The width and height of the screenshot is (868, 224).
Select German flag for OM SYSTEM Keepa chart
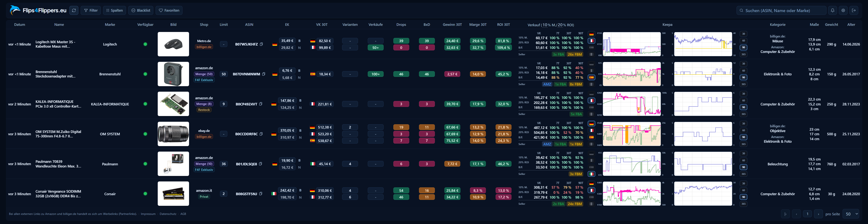[x=591, y=124]
